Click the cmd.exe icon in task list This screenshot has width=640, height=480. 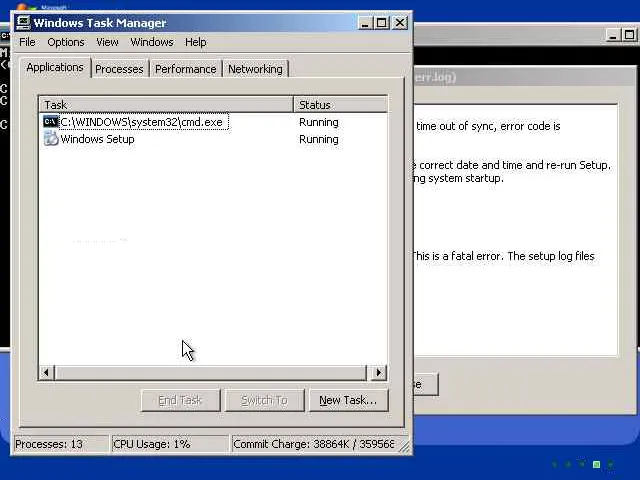(x=51, y=122)
